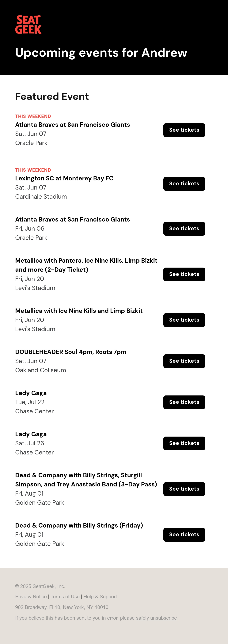See tickets for the featured Braves at Giants game
228x644 pixels.
pos(184,130)
